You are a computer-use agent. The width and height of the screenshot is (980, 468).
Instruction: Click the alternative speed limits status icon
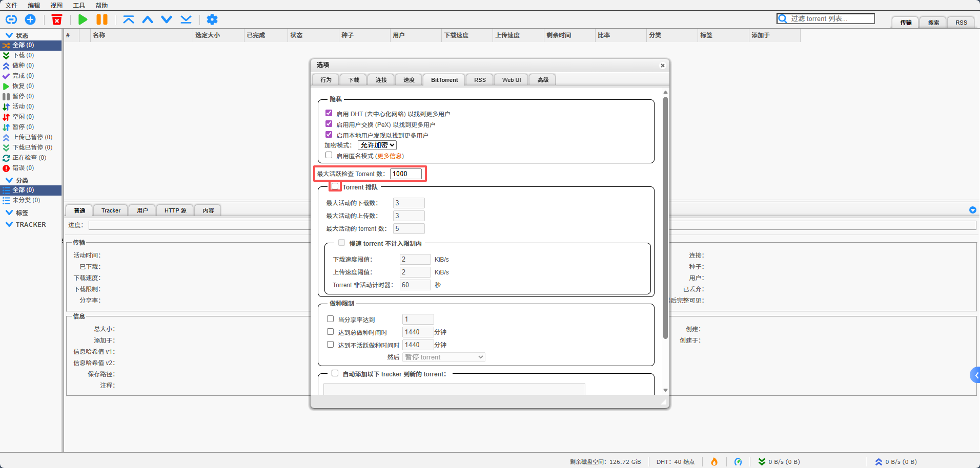[x=738, y=462]
